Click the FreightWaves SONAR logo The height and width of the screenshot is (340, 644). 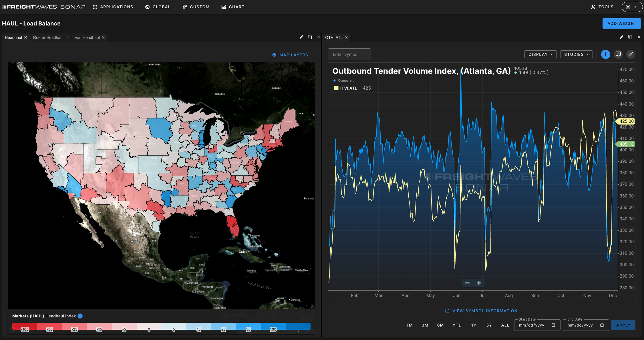44,7
